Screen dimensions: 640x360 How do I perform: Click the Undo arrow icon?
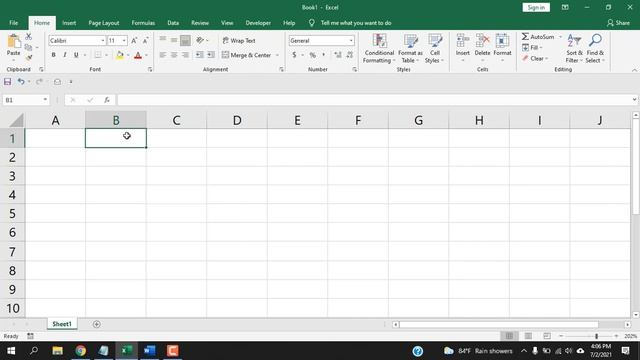point(20,82)
